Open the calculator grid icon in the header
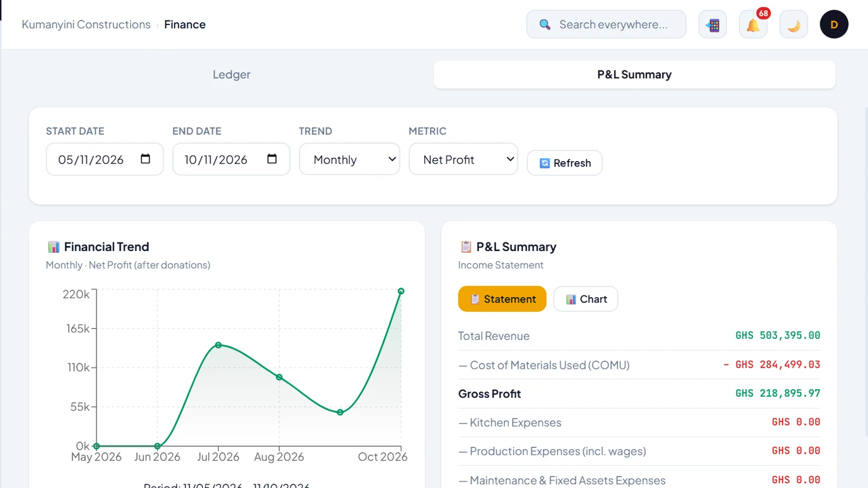 tap(713, 25)
